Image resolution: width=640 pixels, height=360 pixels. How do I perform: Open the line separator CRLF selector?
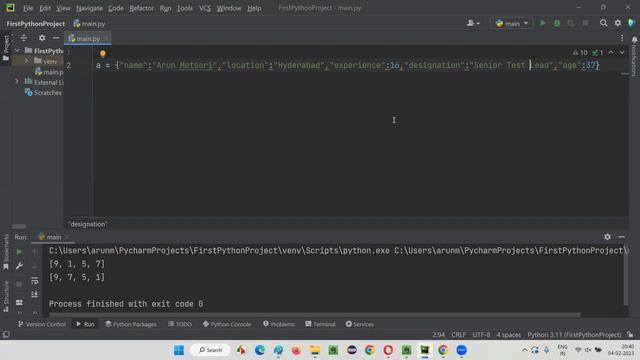pyautogui.click(x=458, y=335)
